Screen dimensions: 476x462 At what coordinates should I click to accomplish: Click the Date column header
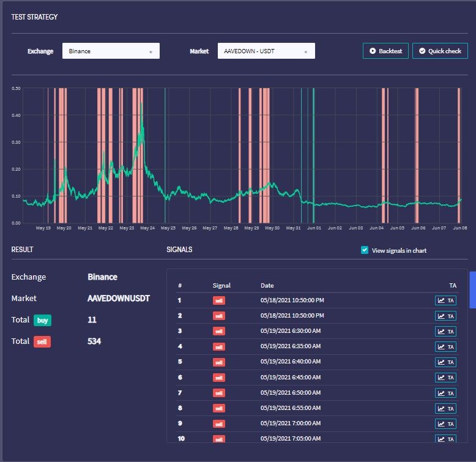point(267,285)
